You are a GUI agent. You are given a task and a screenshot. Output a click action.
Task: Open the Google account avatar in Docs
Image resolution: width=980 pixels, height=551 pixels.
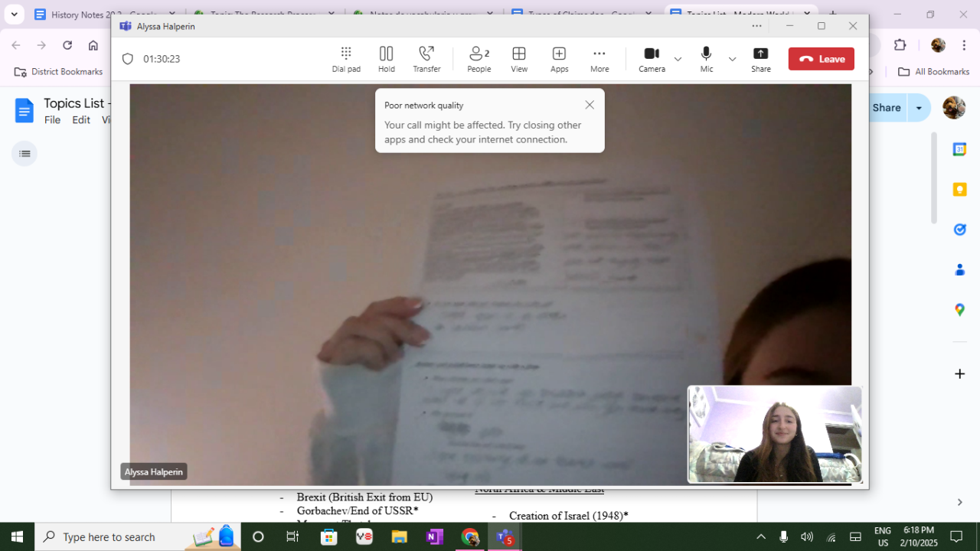click(x=954, y=108)
